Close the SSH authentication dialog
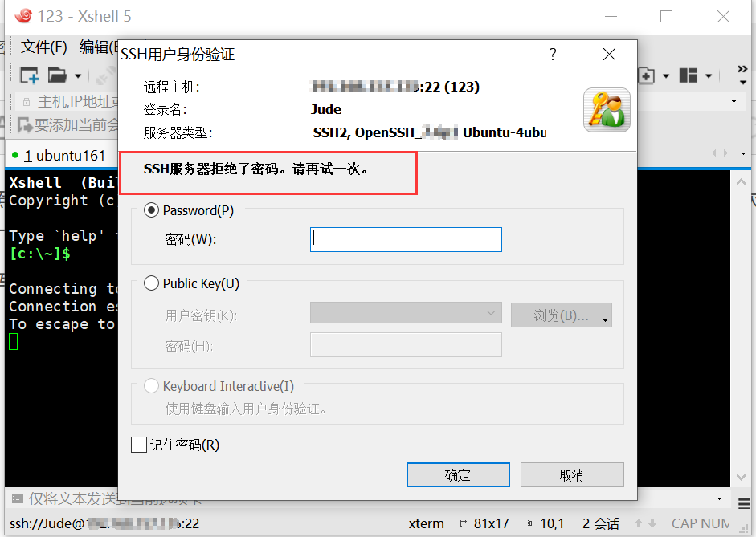The width and height of the screenshot is (756, 537). (610, 54)
